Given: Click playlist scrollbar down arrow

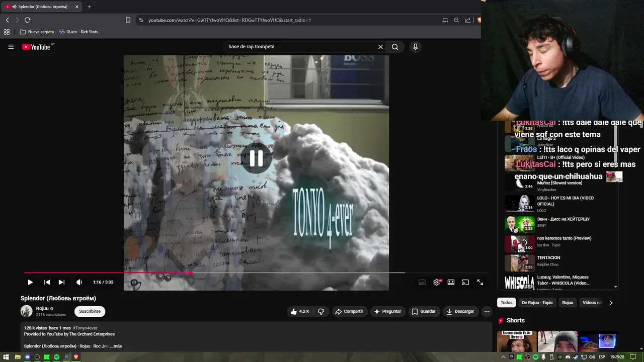Looking at the screenshot, I should (x=615, y=287).
